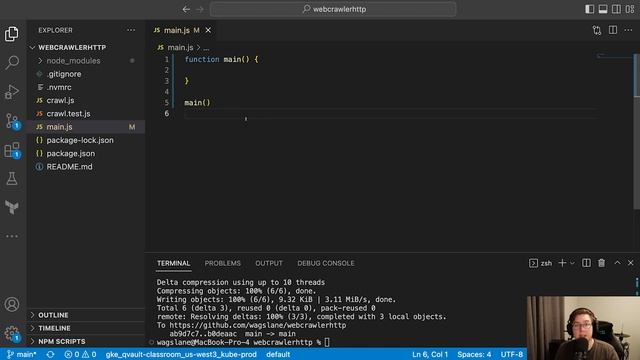
Task: Click gke_qvault kube context status item
Action: [181, 354]
